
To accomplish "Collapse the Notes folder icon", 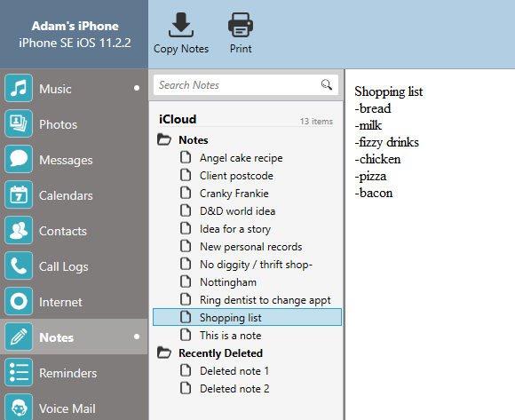I will coord(164,139).
